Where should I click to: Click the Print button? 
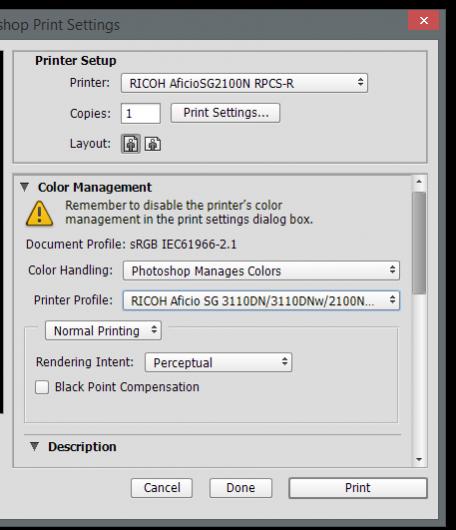click(x=358, y=488)
